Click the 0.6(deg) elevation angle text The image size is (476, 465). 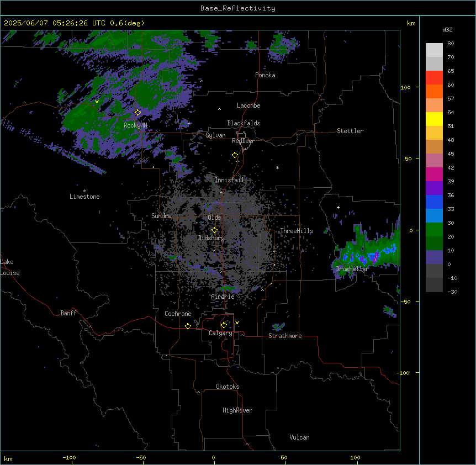(127, 23)
